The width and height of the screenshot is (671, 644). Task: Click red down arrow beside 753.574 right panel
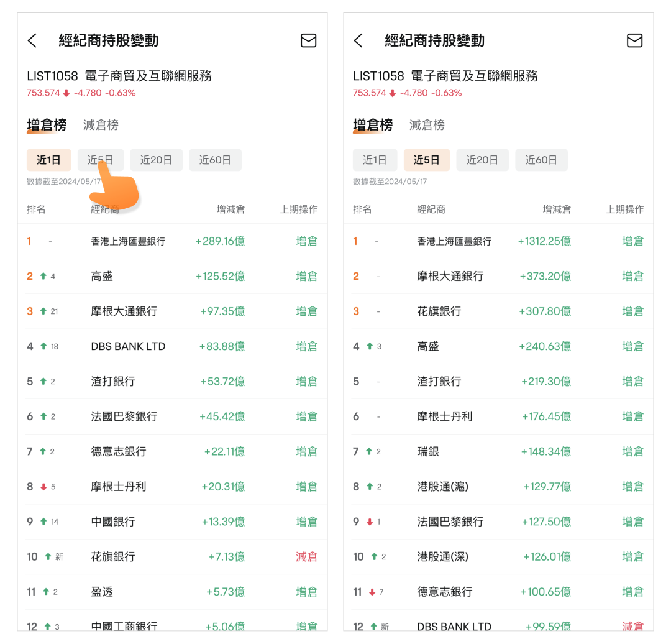(x=393, y=93)
